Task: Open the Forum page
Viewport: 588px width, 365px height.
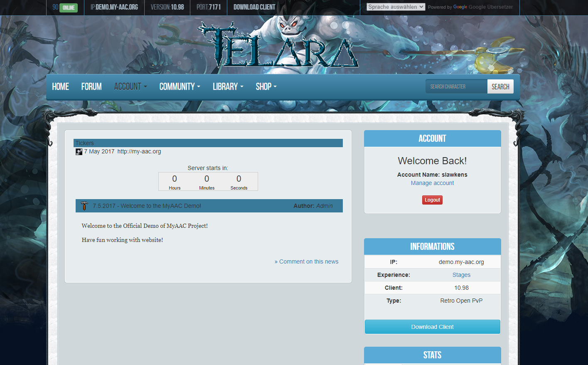Action: pyautogui.click(x=91, y=86)
